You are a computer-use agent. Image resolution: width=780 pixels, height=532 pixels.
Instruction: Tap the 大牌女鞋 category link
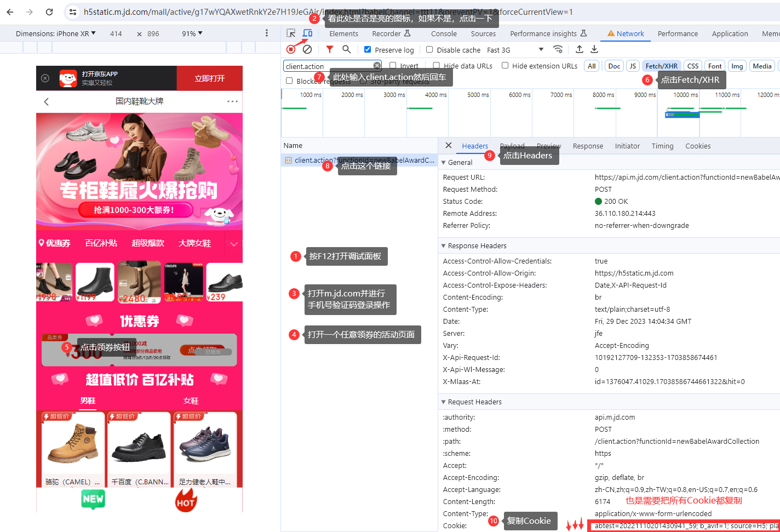click(194, 243)
